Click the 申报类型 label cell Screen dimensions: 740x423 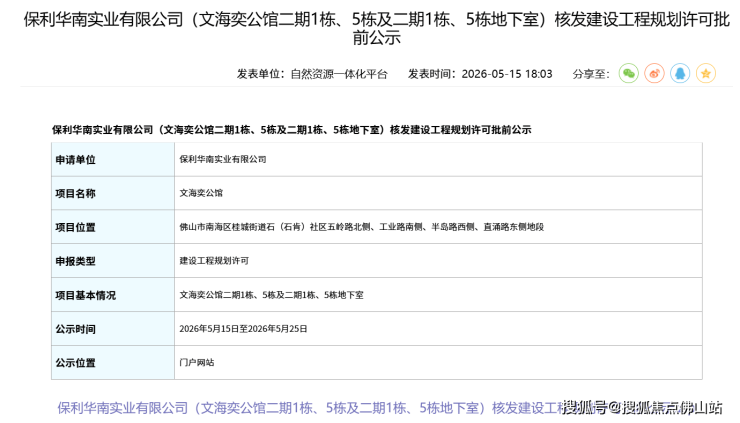(x=113, y=261)
